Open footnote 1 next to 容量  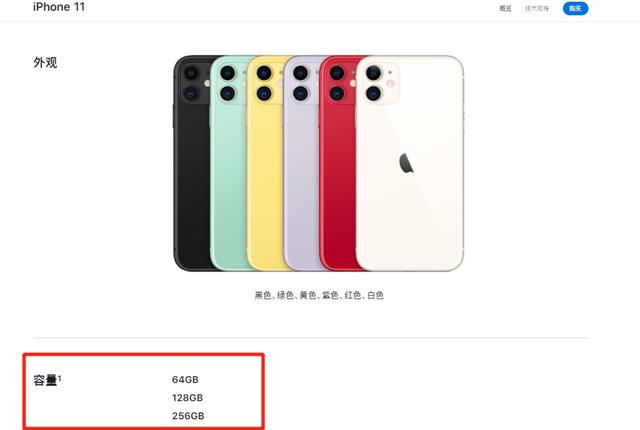59,378
